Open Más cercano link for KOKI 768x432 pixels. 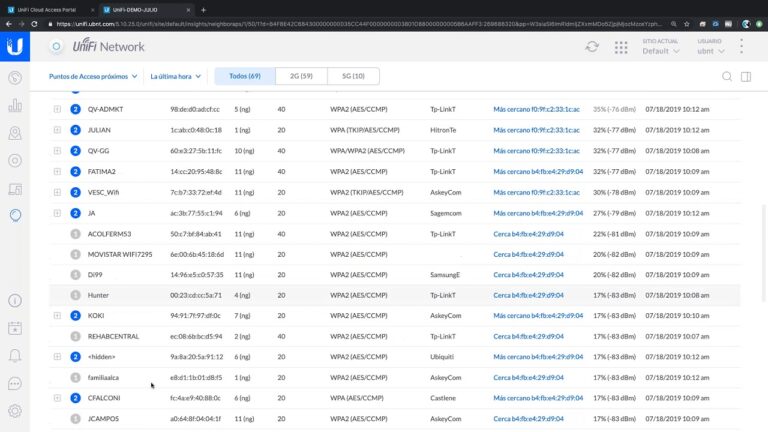(538, 315)
